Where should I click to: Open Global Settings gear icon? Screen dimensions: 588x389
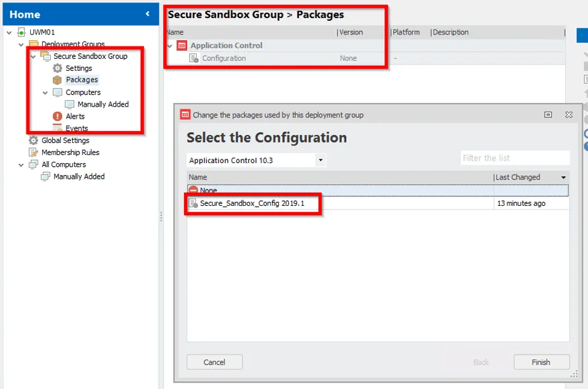33,141
